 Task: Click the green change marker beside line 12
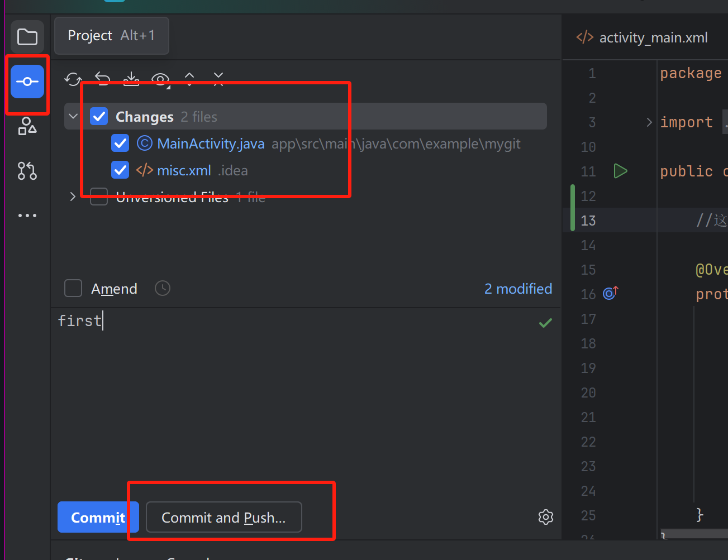(573, 208)
